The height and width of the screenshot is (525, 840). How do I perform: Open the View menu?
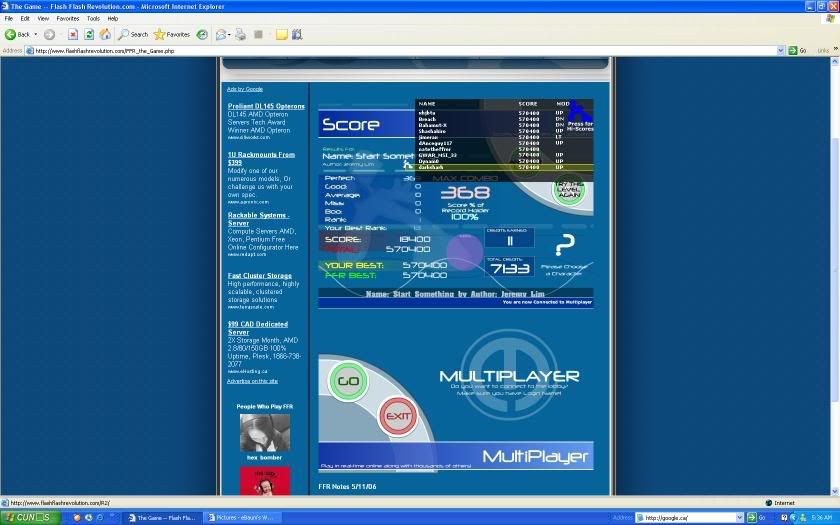tap(43, 18)
